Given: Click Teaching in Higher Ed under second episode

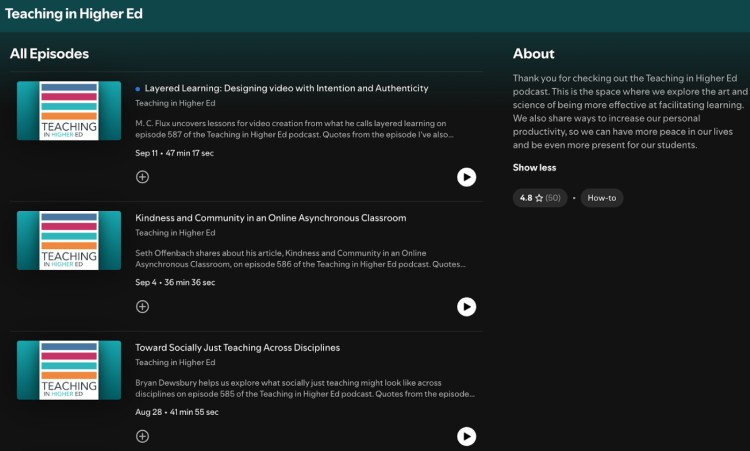Looking at the screenshot, I should pos(175,233).
